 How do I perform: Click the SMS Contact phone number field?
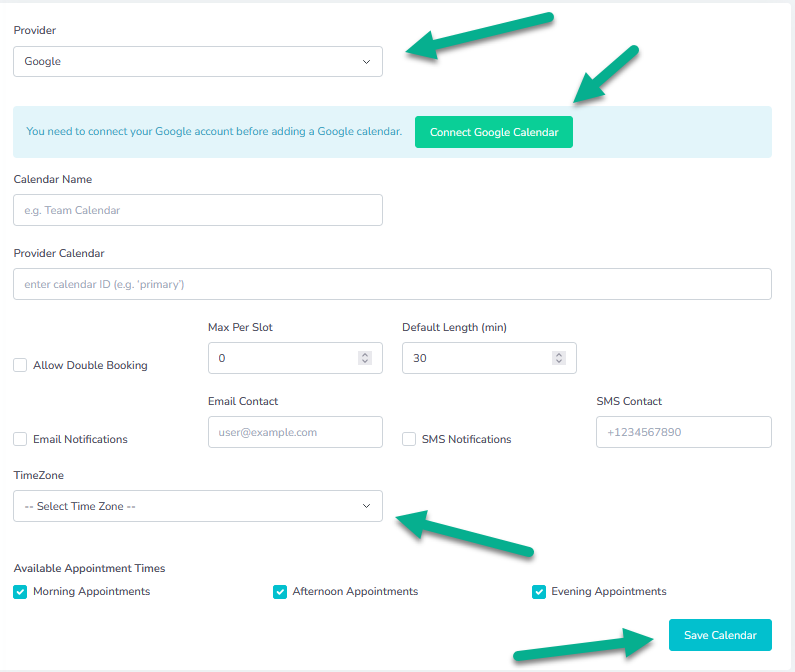pyautogui.click(x=683, y=432)
